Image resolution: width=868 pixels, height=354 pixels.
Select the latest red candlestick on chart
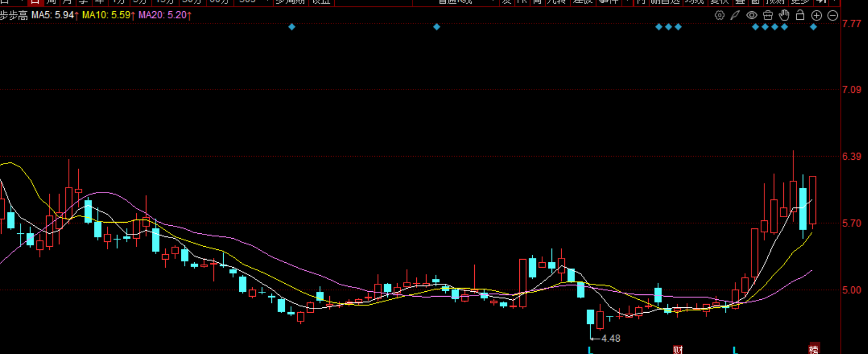click(813, 200)
